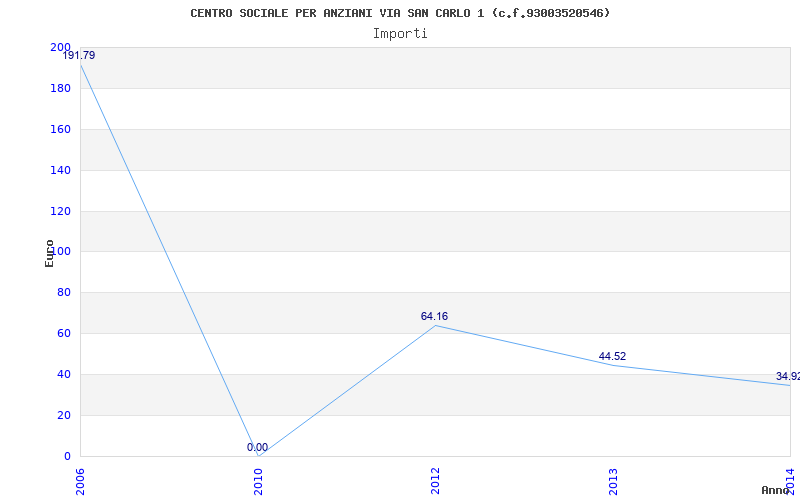
Task: Select the Importi subtitle
Action: point(400,34)
